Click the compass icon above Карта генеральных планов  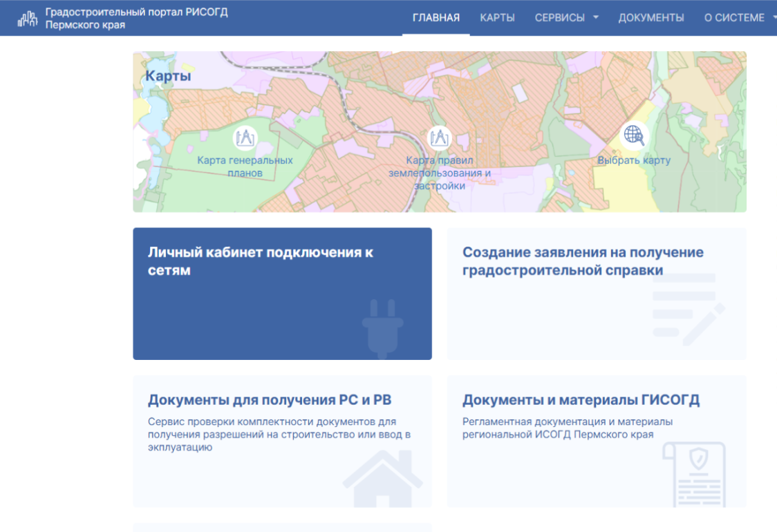245,137
